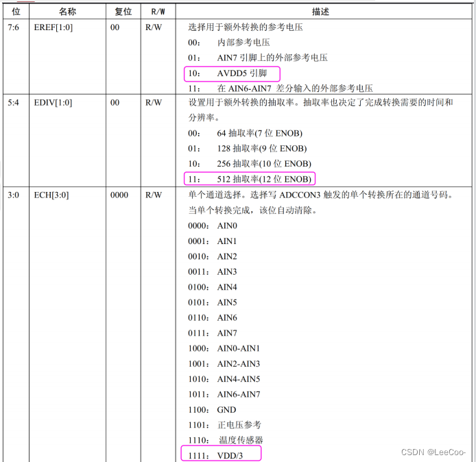This screenshot has height=462, width=476.
Task: Click line '11: 在 AIN6-AIN7 差分输入的外部参考电压'
Action: pos(281,88)
